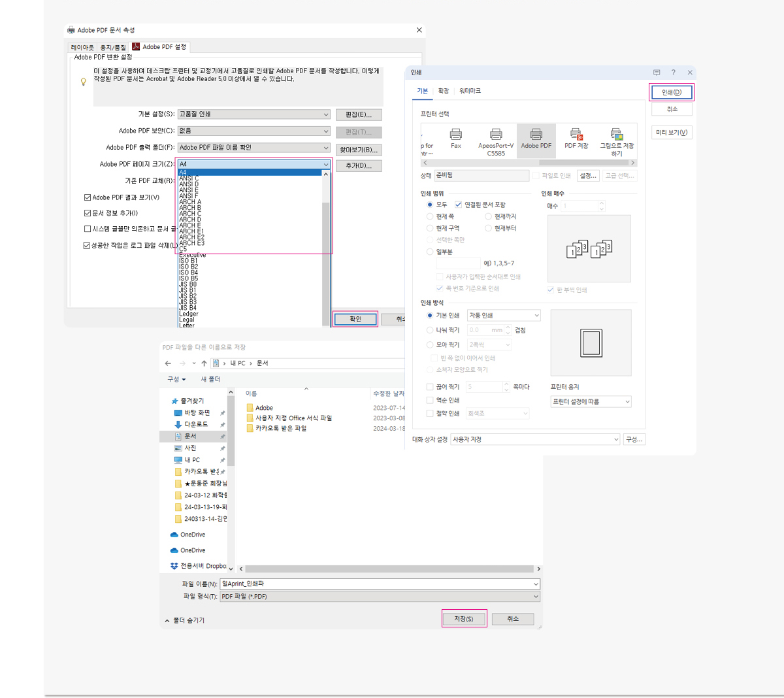Screen dimensions: 784x698
Task: Choose the ApeosPort-V C5585 printer
Action: pyautogui.click(x=496, y=135)
